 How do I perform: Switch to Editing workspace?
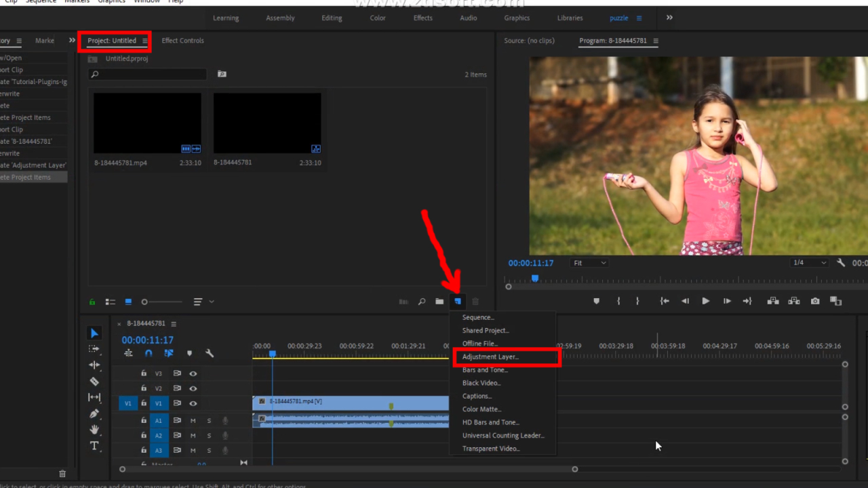(332, 18)
